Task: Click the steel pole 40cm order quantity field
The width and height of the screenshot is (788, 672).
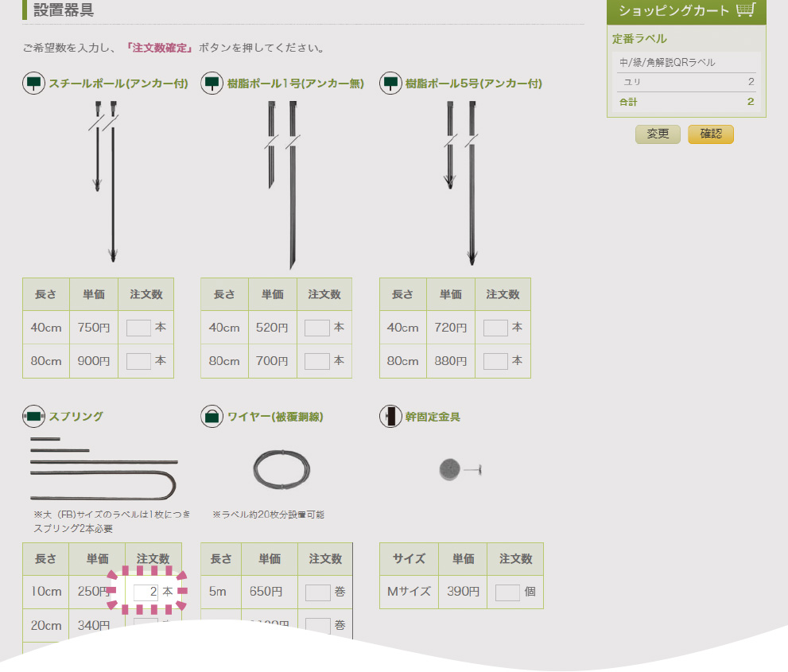Action: coord(138,327)
